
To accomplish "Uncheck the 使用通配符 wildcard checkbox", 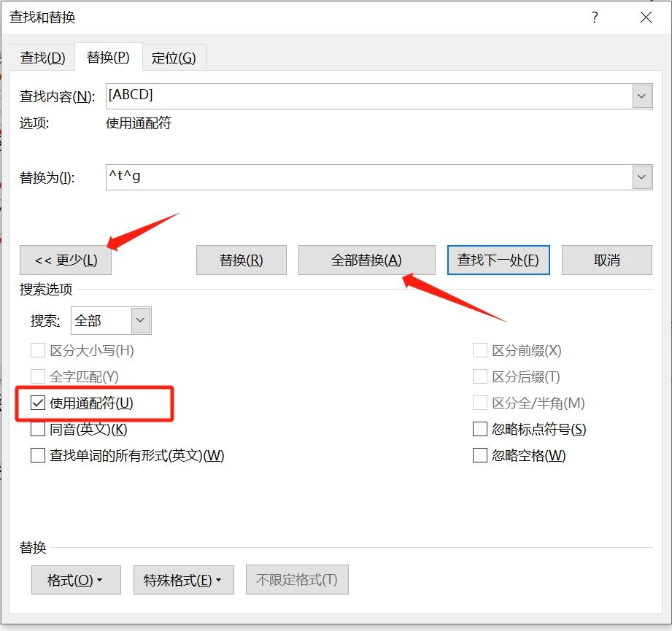I will click(x=37, y=403).
